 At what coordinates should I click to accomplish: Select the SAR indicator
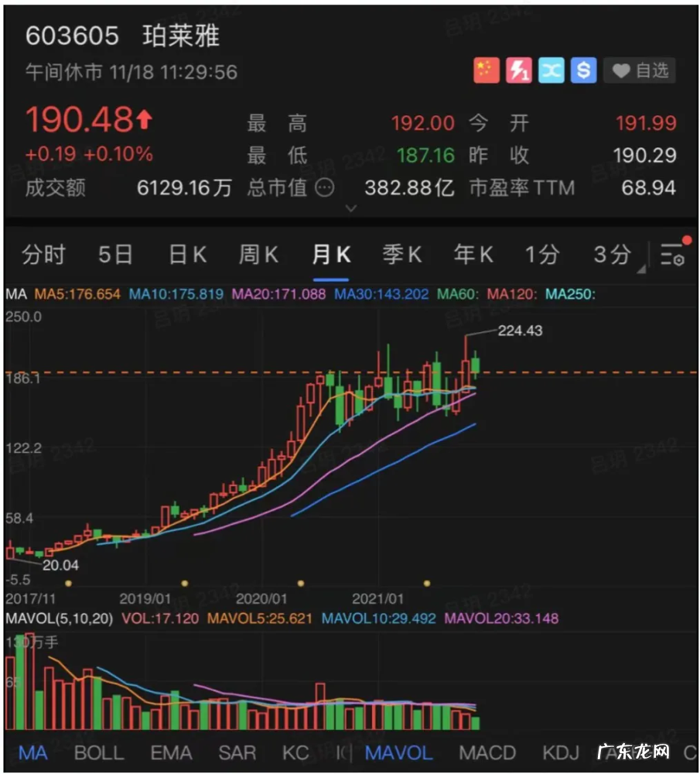pos(237,752)
